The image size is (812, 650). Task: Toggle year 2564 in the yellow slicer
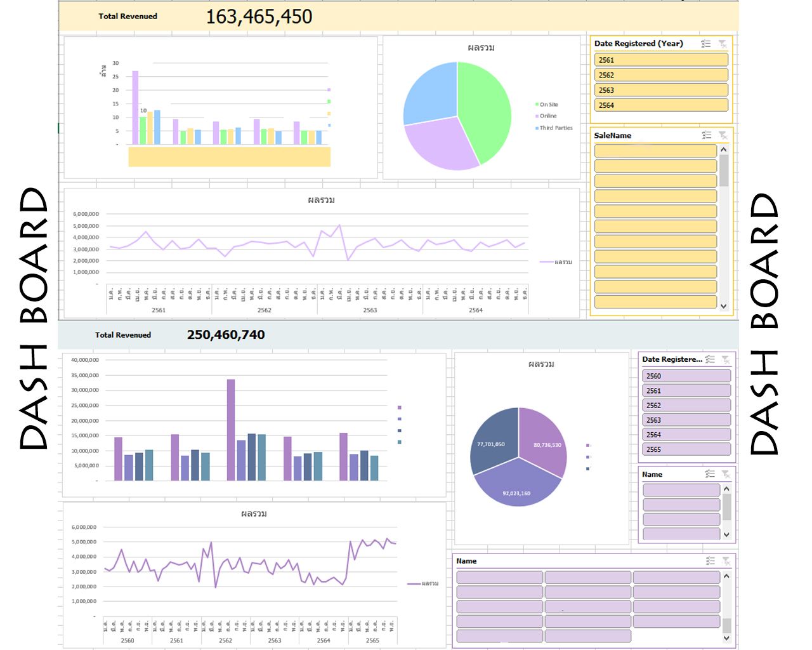pyautogui.click(x=660, y=105)
